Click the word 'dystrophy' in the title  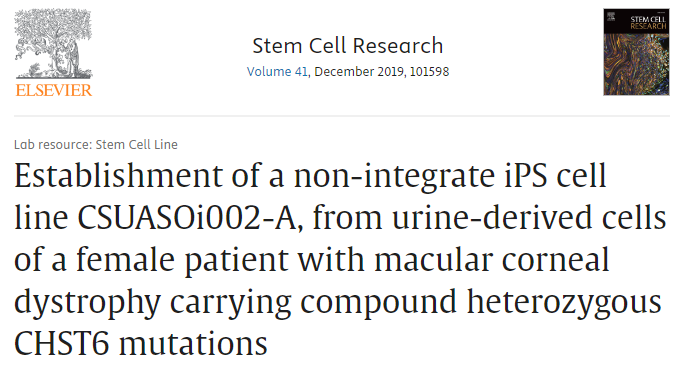pyautogui.click(x=87, y=302)
